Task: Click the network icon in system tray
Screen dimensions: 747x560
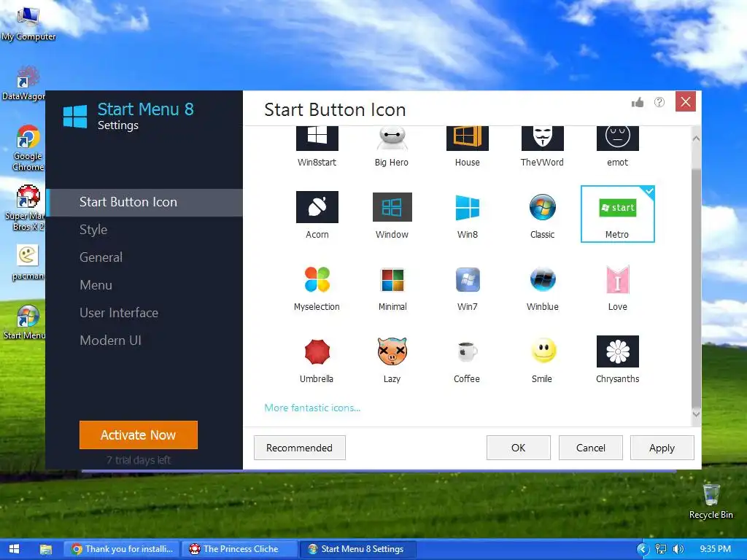Action: [661, 549]
